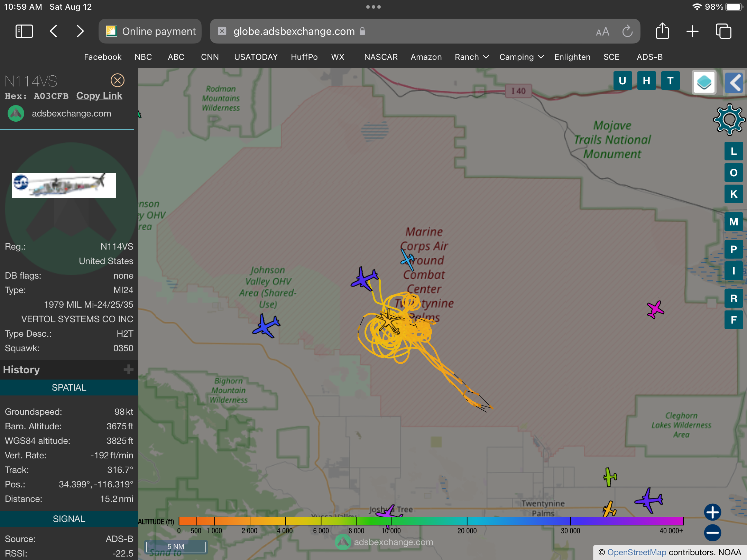
Task: Select the orange helicopter N114VS on map
Action: click(389, 321)
